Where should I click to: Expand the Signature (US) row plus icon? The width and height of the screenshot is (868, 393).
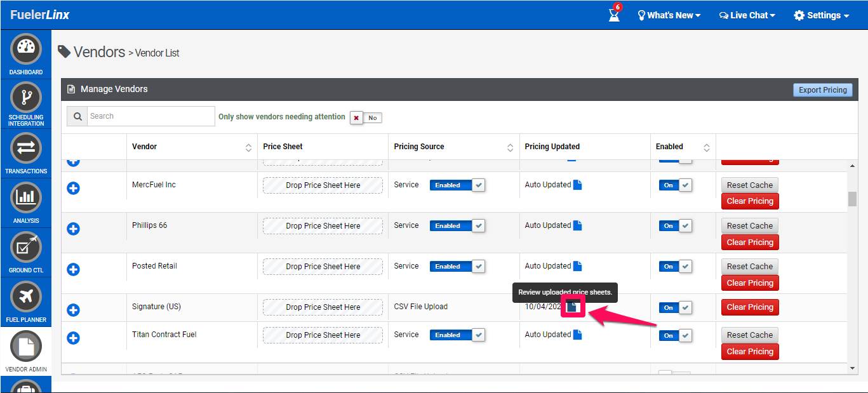click(74, 310)
